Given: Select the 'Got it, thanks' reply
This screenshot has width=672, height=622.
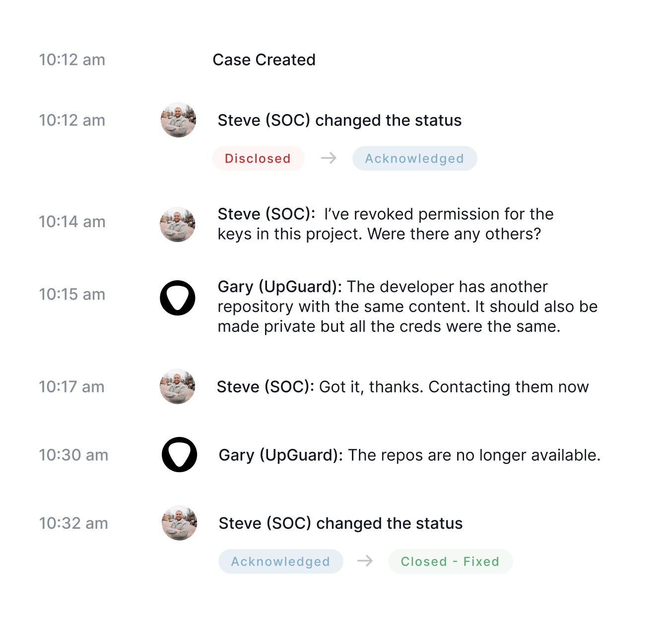Looking at the screenshot, I should (403, 387).
